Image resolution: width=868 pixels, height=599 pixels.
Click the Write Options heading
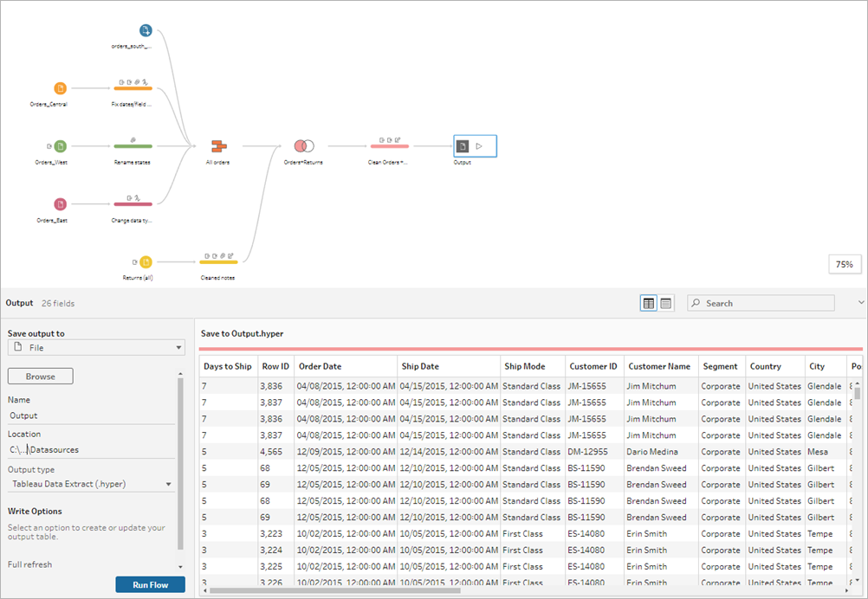click(x=35, y=511)
